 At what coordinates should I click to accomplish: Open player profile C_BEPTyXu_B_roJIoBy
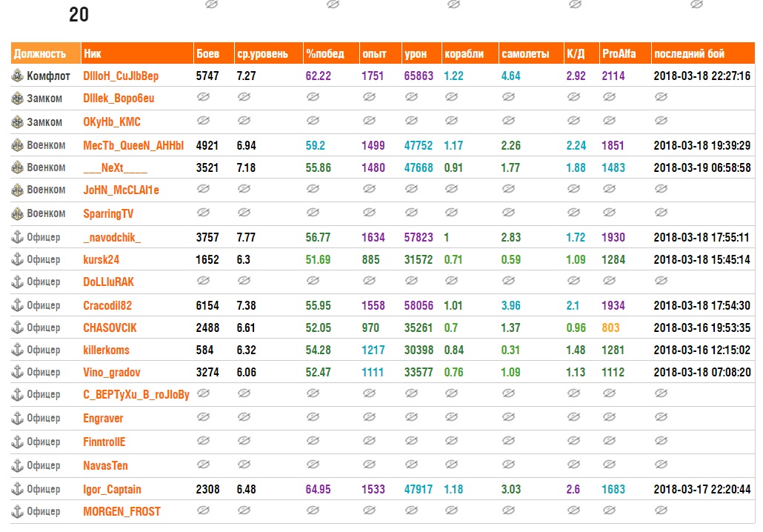tap(136, 394)
